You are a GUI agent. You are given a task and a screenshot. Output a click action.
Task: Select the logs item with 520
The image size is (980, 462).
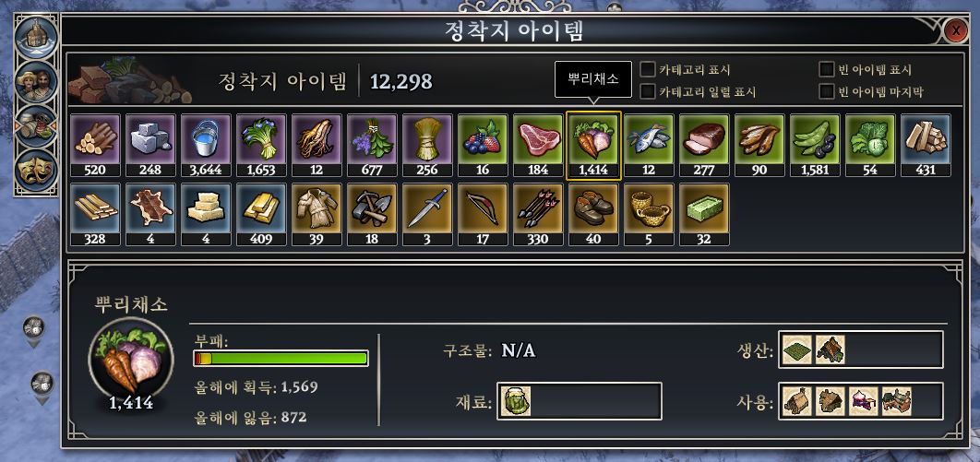[95, 145]
